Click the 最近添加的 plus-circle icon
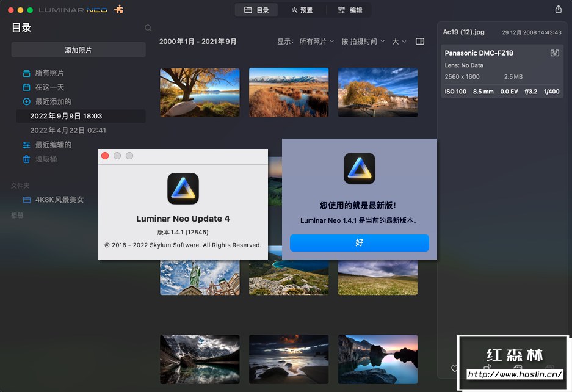The image size is (572, 392). (x=26, y=102)
